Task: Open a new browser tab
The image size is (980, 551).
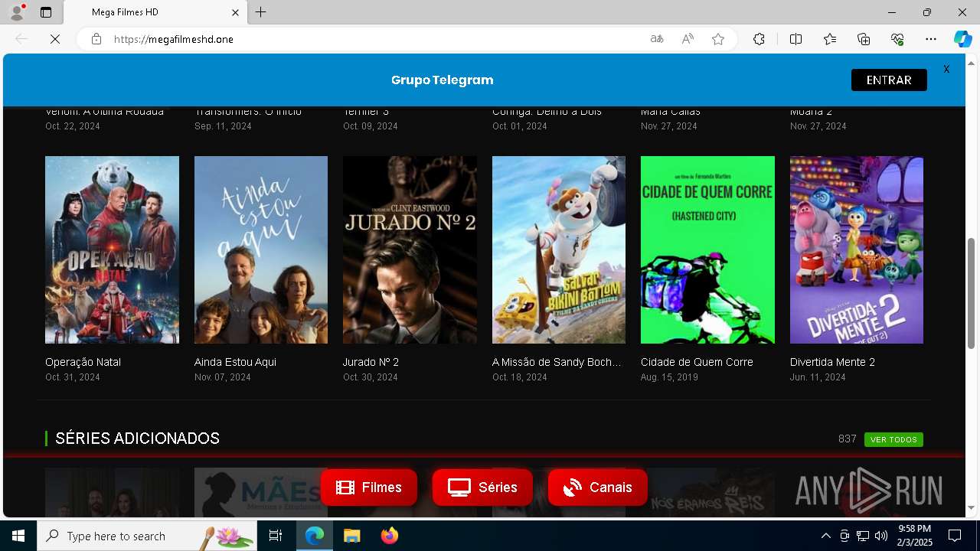Action: [x=260, y=12]
